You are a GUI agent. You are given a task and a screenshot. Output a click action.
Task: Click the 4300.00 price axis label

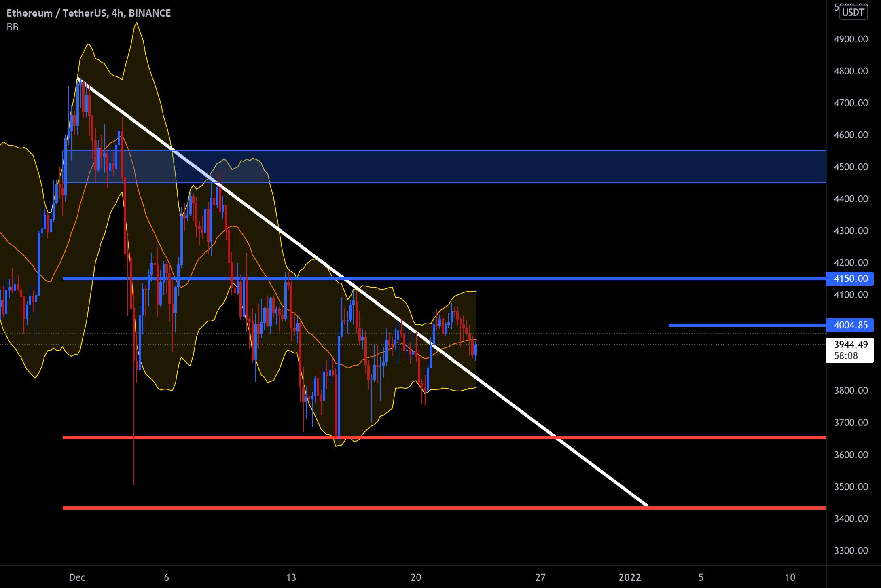(x=851, y=231)
